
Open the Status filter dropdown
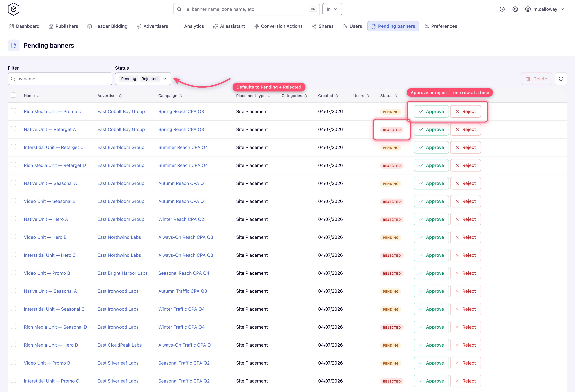click(143, 79)
